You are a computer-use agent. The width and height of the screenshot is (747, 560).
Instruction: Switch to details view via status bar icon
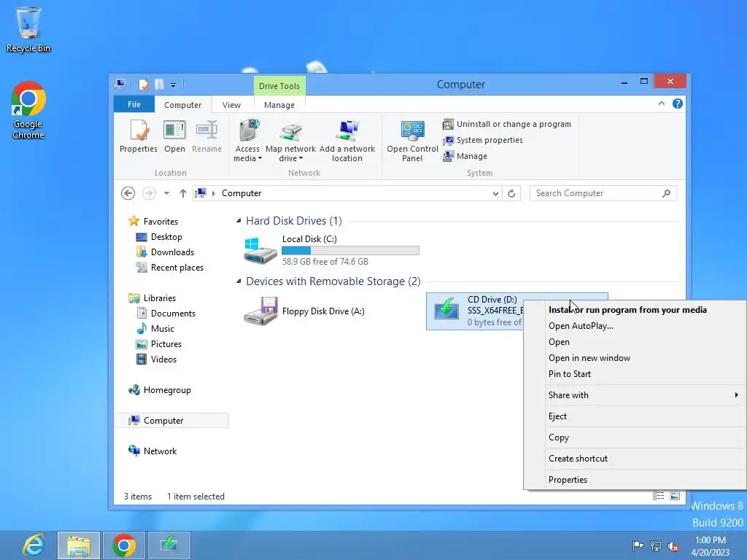[x=659, y=496]
